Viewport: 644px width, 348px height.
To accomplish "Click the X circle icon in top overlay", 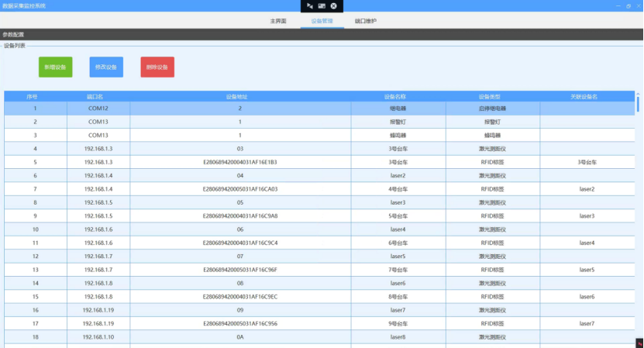I will pyautogui.click(x=333, y=6).
